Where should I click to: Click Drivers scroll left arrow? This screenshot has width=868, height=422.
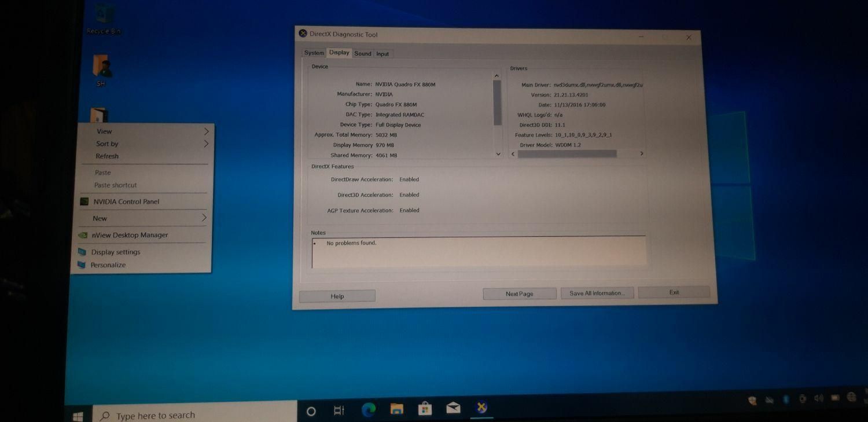click(x=513, y=154)
